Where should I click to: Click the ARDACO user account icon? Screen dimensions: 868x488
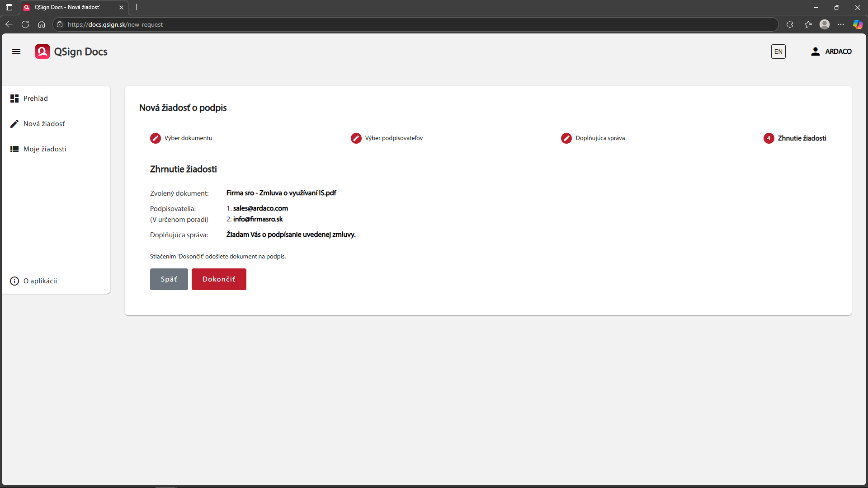click(815, 52)
